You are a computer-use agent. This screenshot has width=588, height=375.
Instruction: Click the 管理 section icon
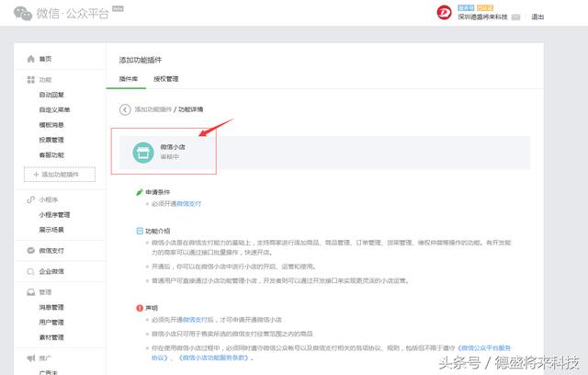pyautogui.click(x=30, y=292)
